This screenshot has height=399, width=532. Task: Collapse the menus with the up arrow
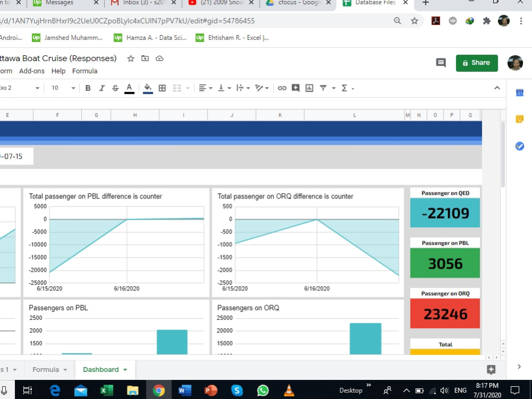click(x=497, y=88)
